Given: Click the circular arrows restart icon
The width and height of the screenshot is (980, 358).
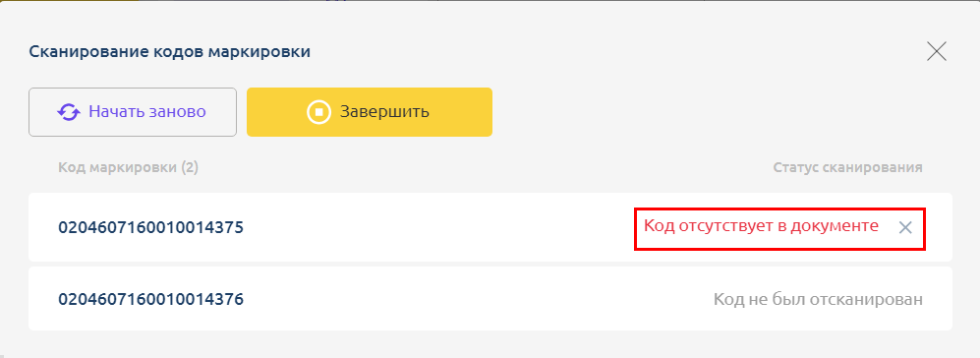Looking at the screenshot, I should click(69, 112).
